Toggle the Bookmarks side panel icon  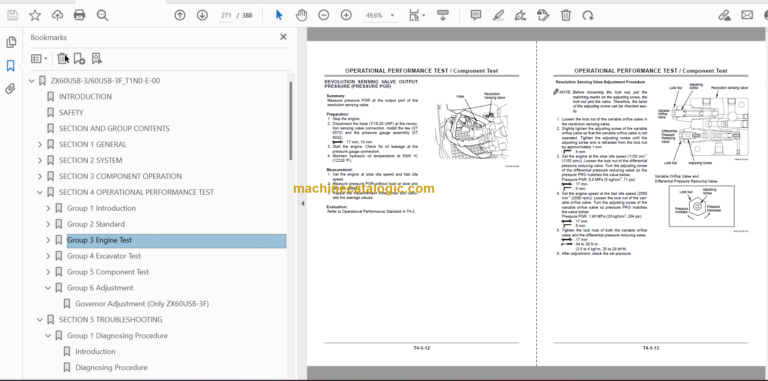click(x=11, y=66)
